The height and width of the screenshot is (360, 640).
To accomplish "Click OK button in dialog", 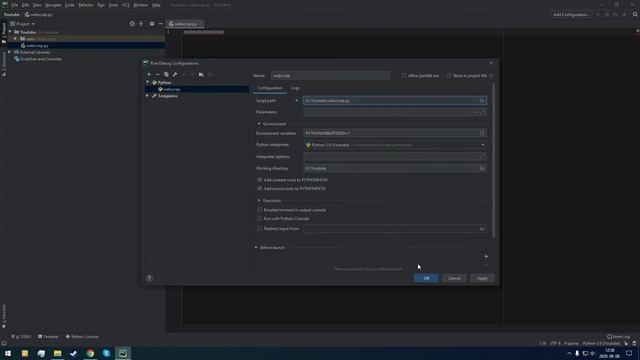I will tap(426, 278).
